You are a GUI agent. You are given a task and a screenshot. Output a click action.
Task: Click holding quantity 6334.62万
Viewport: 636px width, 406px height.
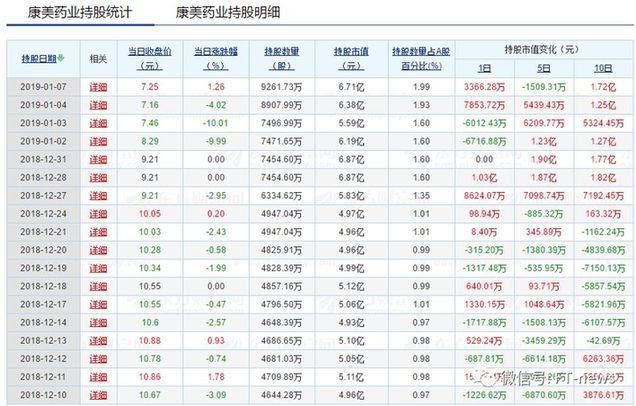click(281, 196)
